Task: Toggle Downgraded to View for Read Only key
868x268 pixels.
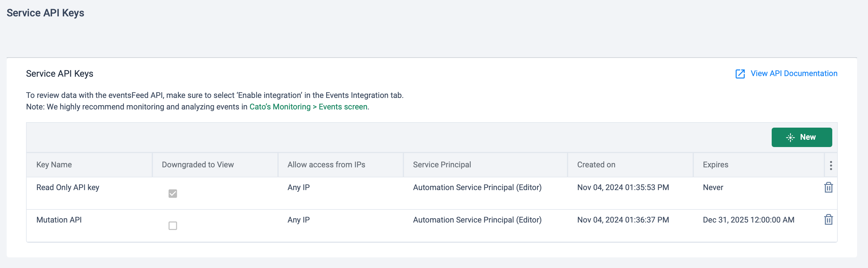Action: coord(173,193)
